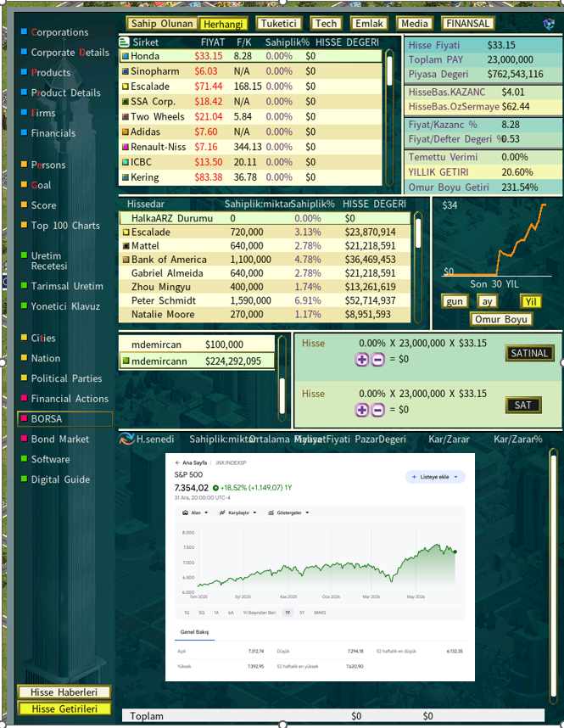
Task: Increase sell share percentage with the plus icon
Action: 362,410
